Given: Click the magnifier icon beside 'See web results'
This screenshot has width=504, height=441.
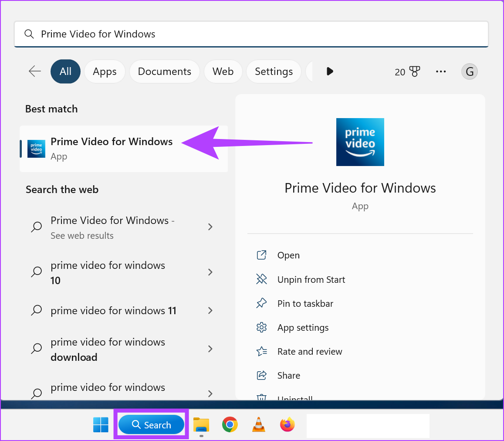Looking at the screenshot, I should click(x=36, y=227).
